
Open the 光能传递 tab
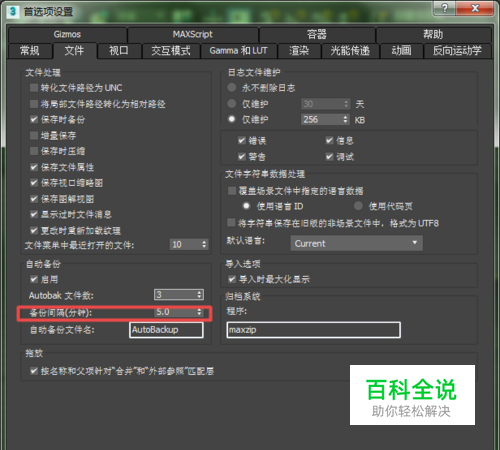350,51
